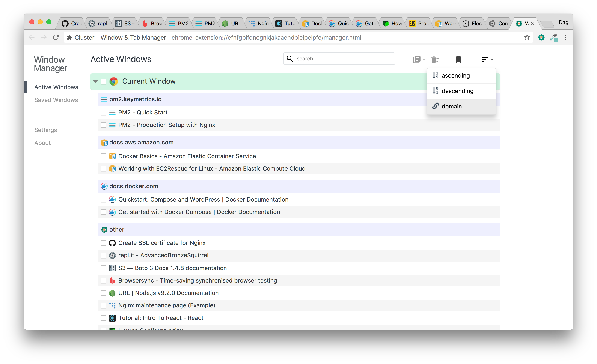The width and height of the screenshot is (597, 364).
Task: Click Browsersync favicon in list row
Action: tap(112, 281)
